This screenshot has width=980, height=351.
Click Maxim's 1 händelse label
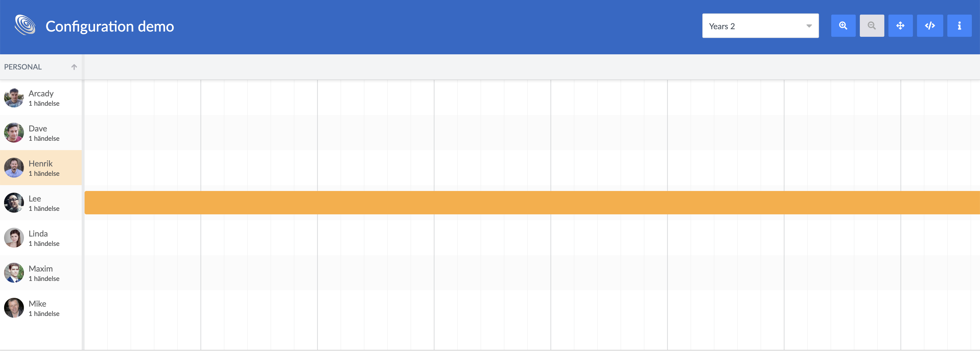point(44,278)
